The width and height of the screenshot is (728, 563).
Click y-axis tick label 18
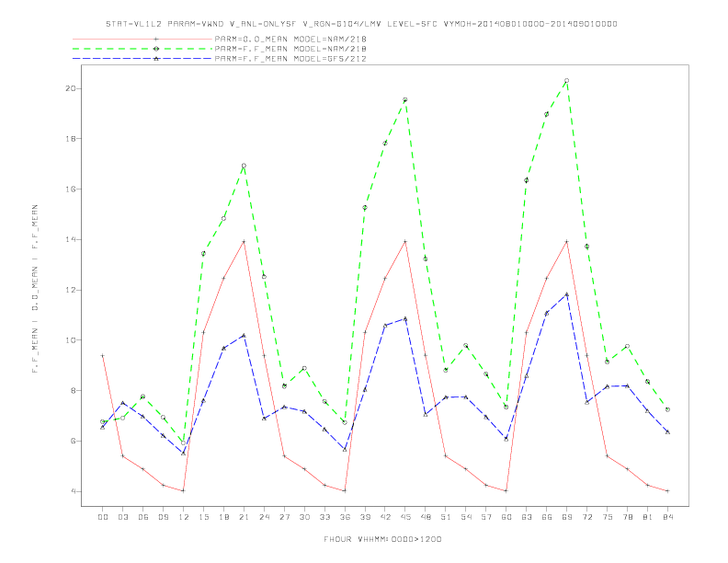[71, 138]
